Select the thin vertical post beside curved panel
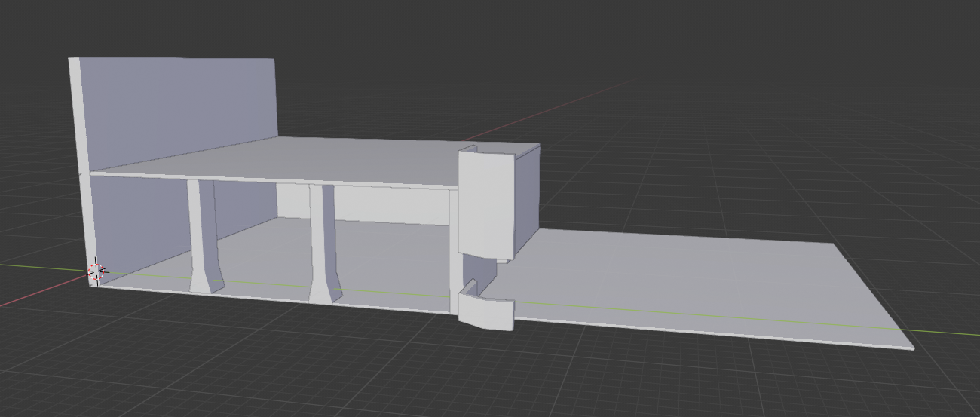The height and width of the screenshot is (417, 980). click(453, 249)
